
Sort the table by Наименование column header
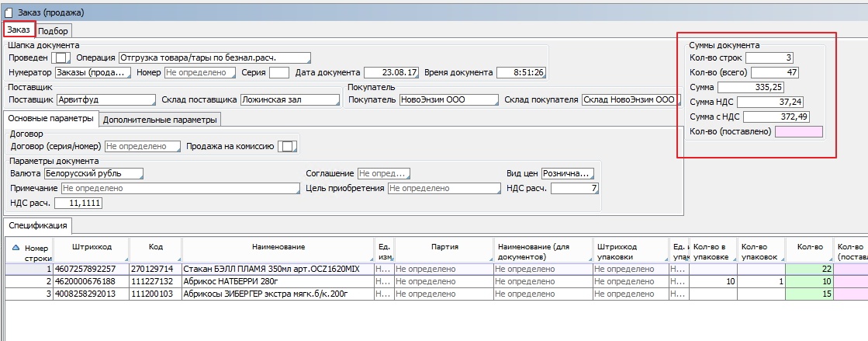click(277, 246)
